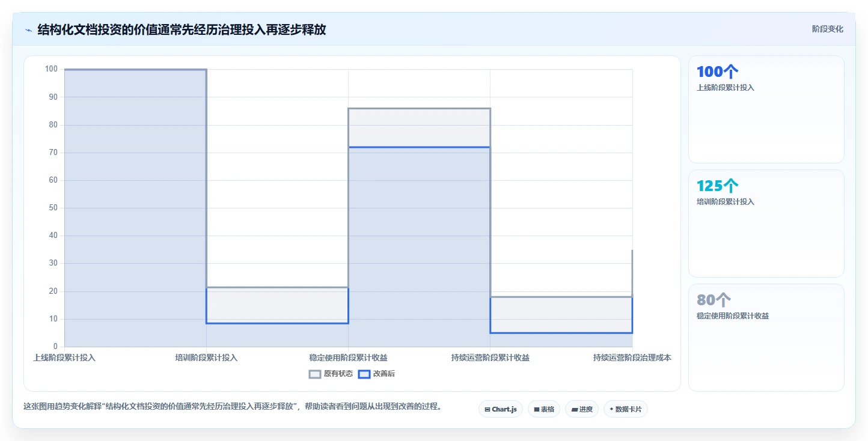This screenshot has width=868, height=441.
Task: Click the y-axis value 50
Action: click(x=53, y=208)
